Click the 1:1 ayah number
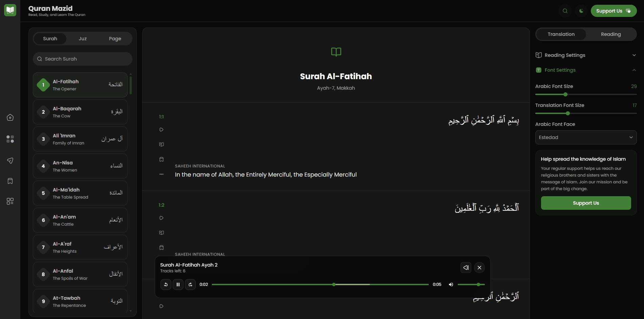This screenshot has width=644, height=319. [x=162, y=117]
